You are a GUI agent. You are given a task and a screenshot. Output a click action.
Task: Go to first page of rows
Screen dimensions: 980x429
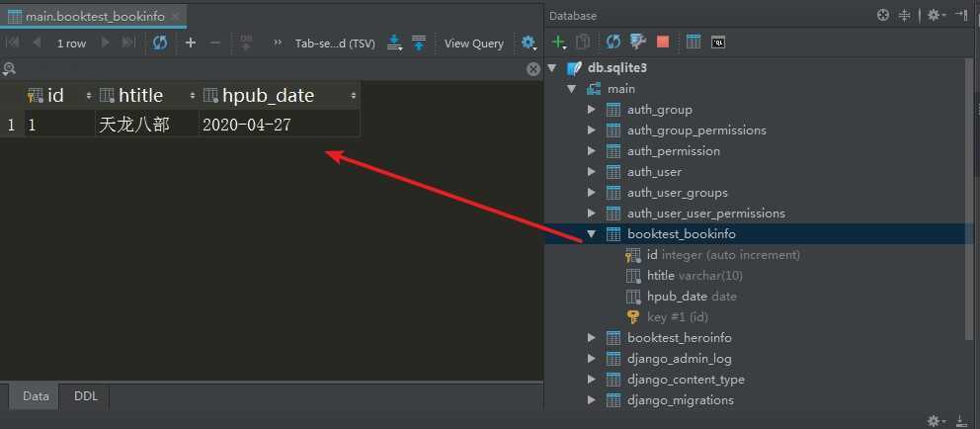pyautogui.click(x=12, y=43)
